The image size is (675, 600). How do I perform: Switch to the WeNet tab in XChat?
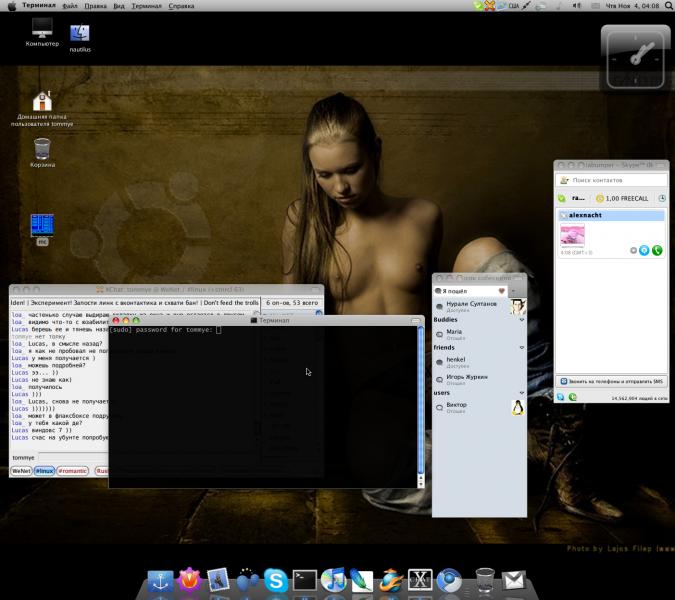click(21, 471)
